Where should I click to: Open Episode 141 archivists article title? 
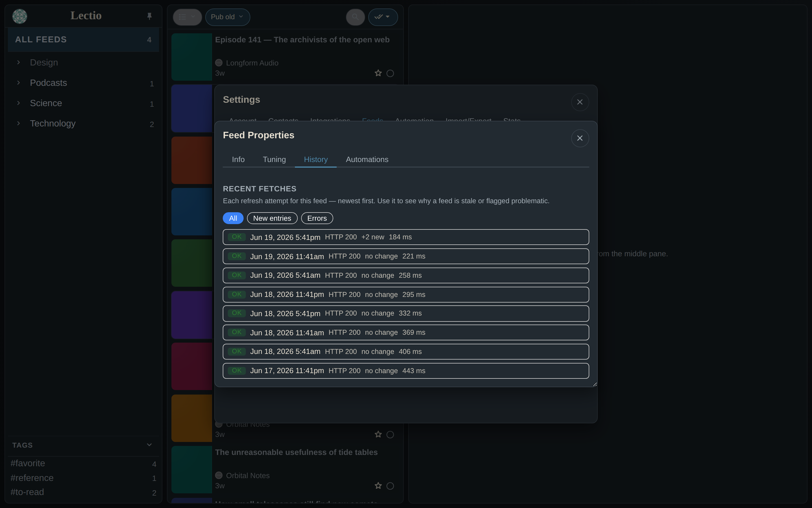[x=302, y=40]
